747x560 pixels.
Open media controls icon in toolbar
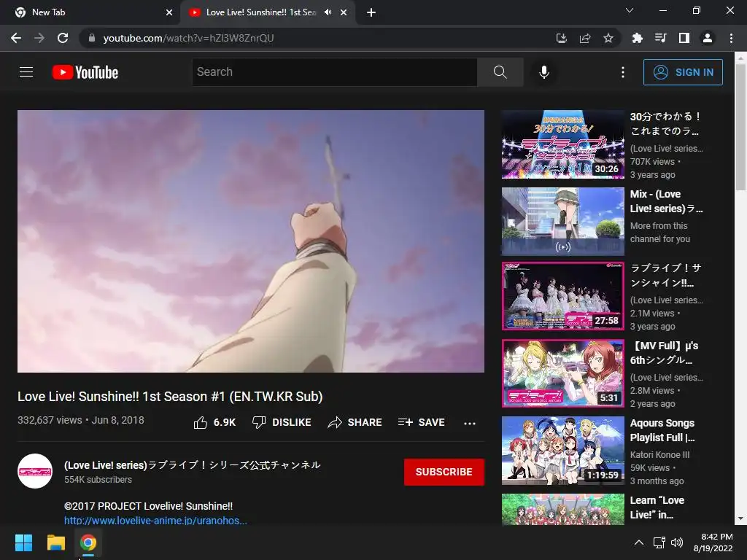[x=660, y=38]
